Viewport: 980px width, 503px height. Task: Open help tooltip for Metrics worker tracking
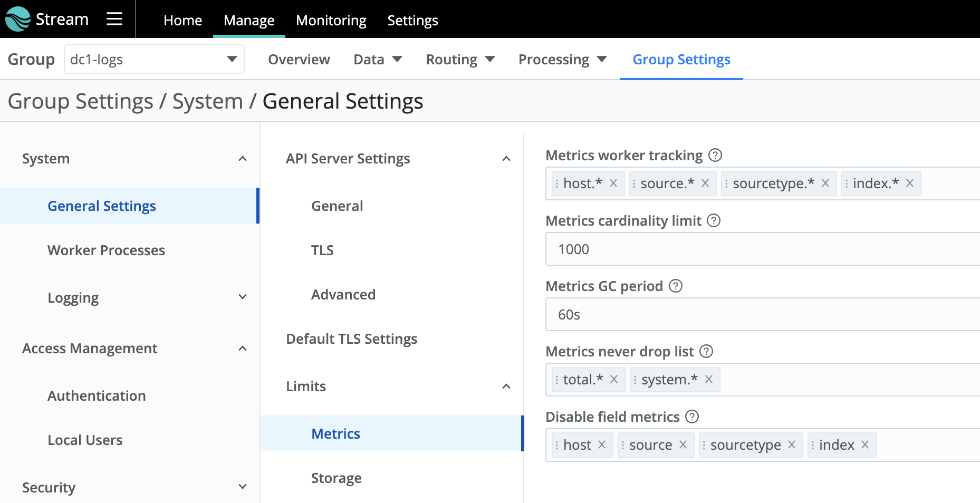715,154
